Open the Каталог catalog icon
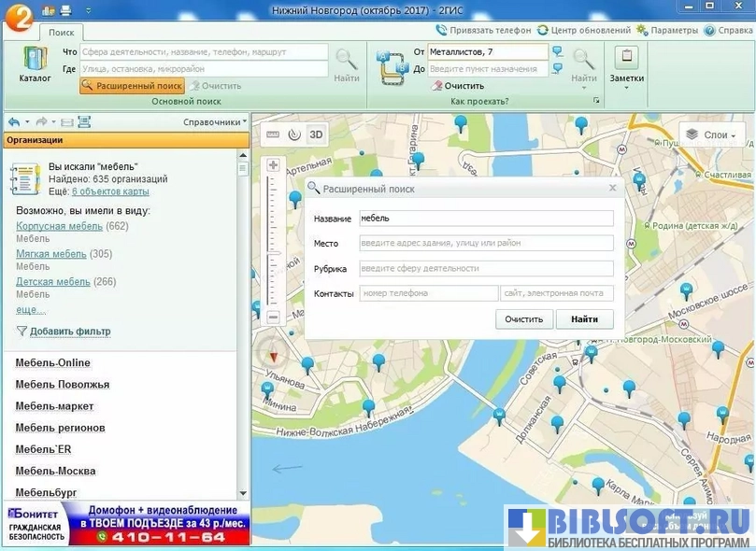756x551 pixels. 35,64
